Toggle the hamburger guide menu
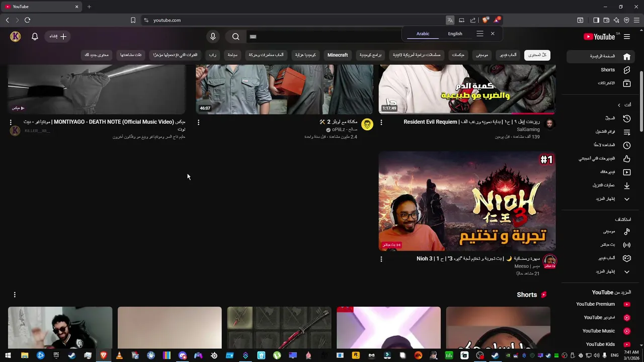The height and width of the screenshot is (362, 644). pos(627,37)
